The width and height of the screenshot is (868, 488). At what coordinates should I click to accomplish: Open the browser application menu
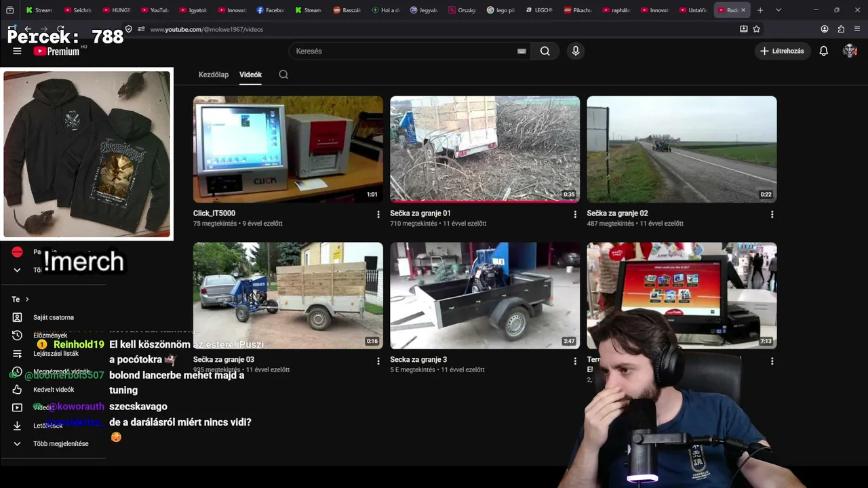point(858,29)
